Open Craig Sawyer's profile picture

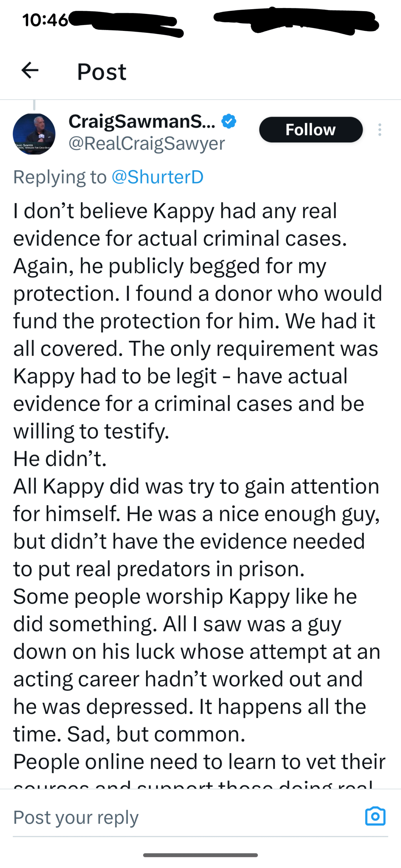coord(34,134)
